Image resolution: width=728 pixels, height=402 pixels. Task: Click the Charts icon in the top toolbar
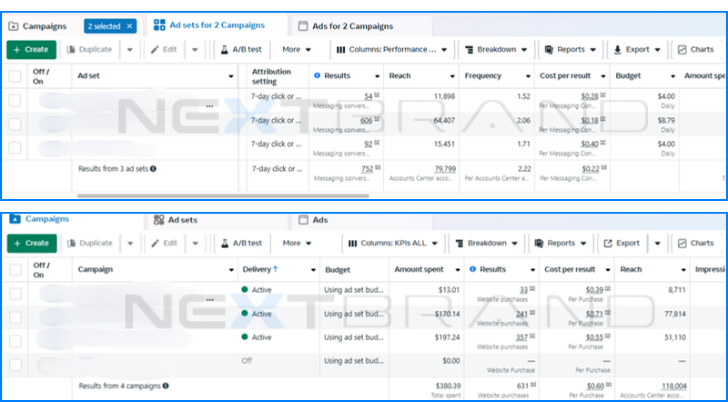click(680, 49)
